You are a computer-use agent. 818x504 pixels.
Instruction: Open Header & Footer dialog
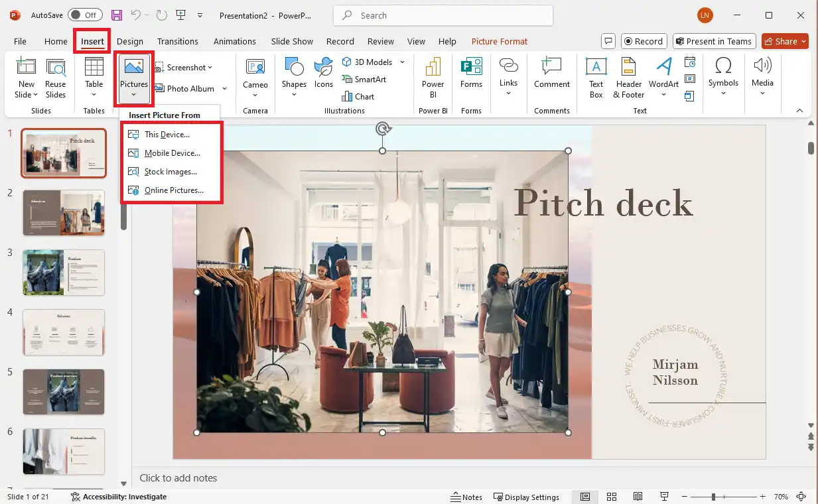point(629,78)
